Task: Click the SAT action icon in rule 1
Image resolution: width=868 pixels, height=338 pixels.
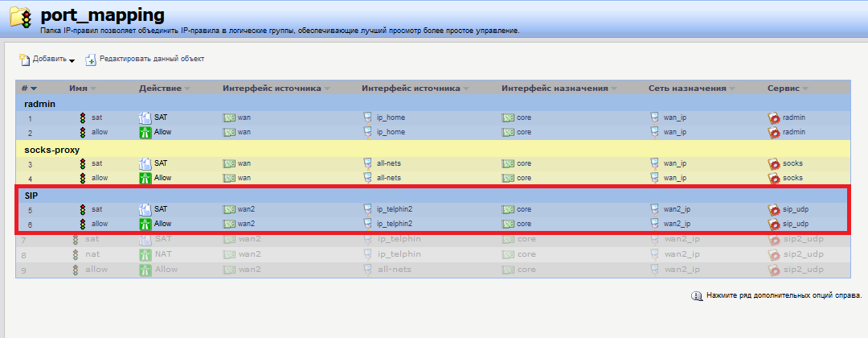Action: 145,117
